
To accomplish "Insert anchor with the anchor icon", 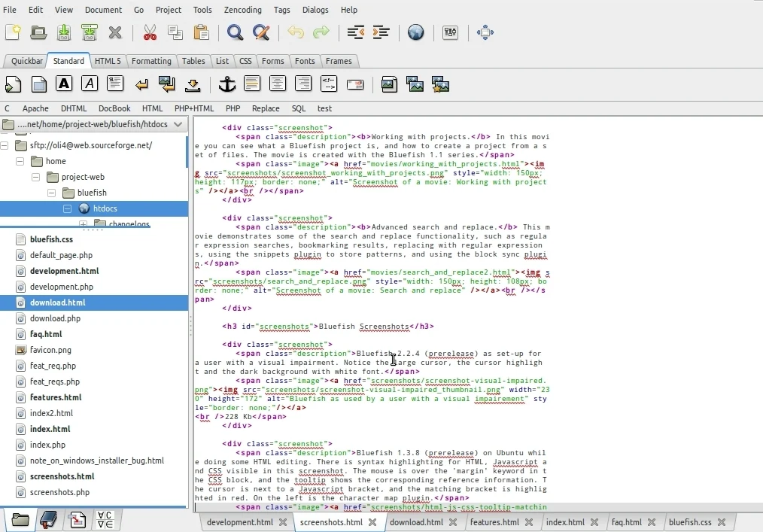I will (x=226, y=85).
